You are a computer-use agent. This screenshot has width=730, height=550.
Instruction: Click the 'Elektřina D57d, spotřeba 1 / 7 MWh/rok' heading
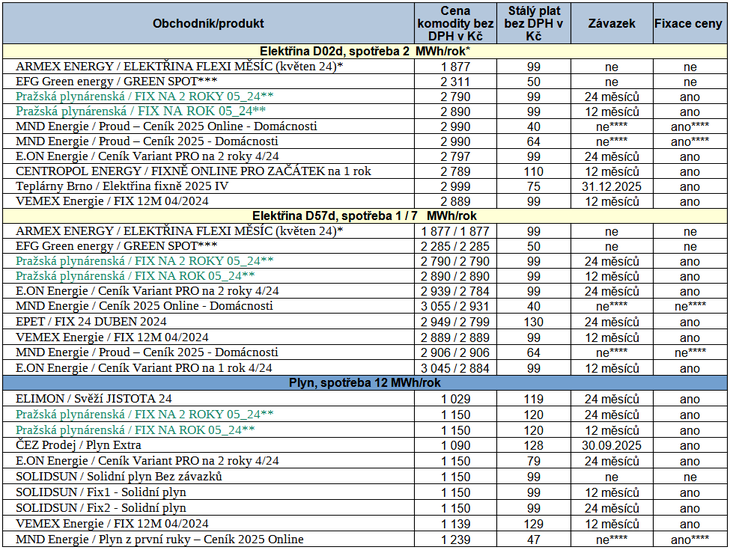click(365, 216)
